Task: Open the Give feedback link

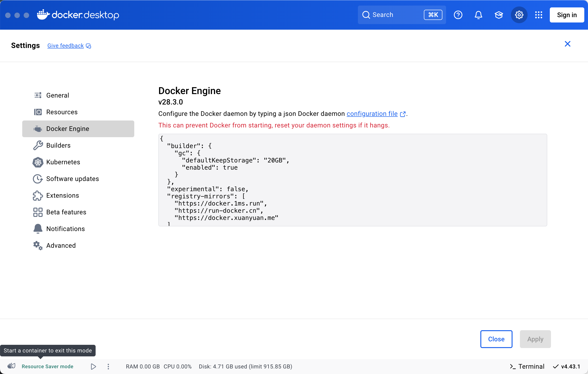Action: 66,46
